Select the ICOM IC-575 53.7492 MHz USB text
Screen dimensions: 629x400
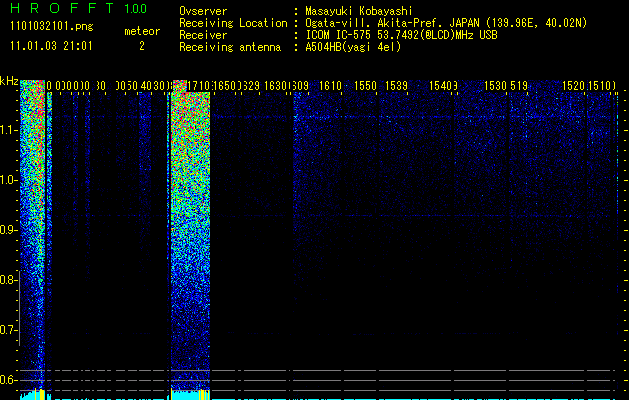(x=401, y=35)
